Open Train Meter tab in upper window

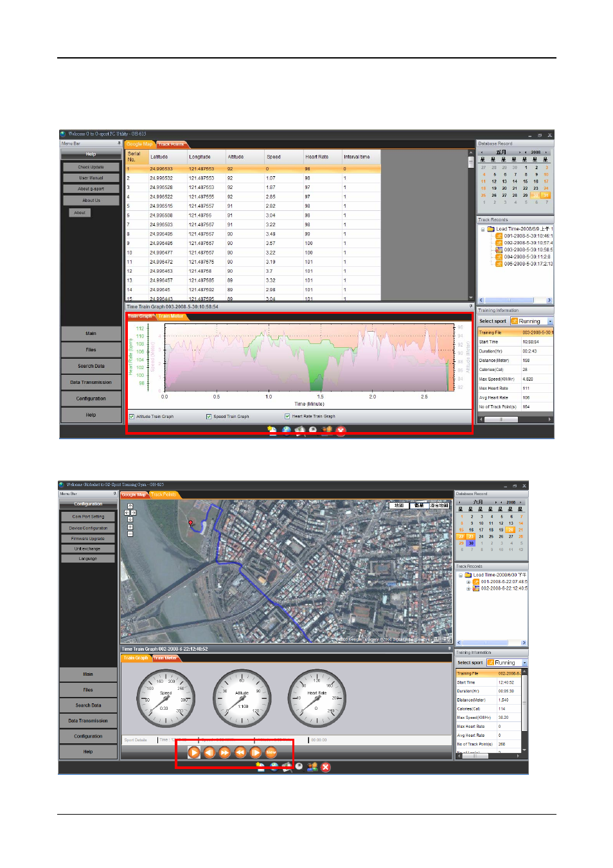(x=171, y=316)
